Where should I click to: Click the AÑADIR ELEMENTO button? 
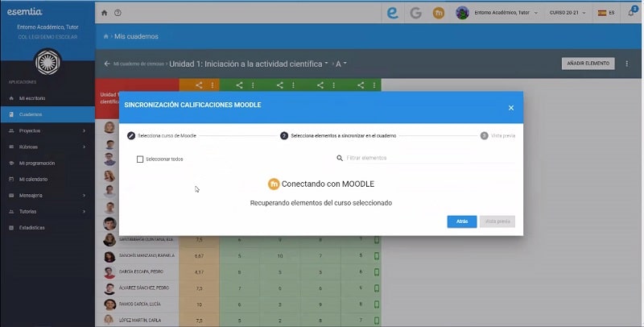click(x=588, y=64)
